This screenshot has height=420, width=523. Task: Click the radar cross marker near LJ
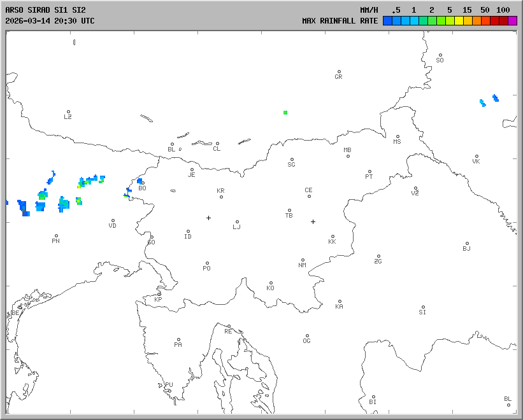tap(208, 218)
